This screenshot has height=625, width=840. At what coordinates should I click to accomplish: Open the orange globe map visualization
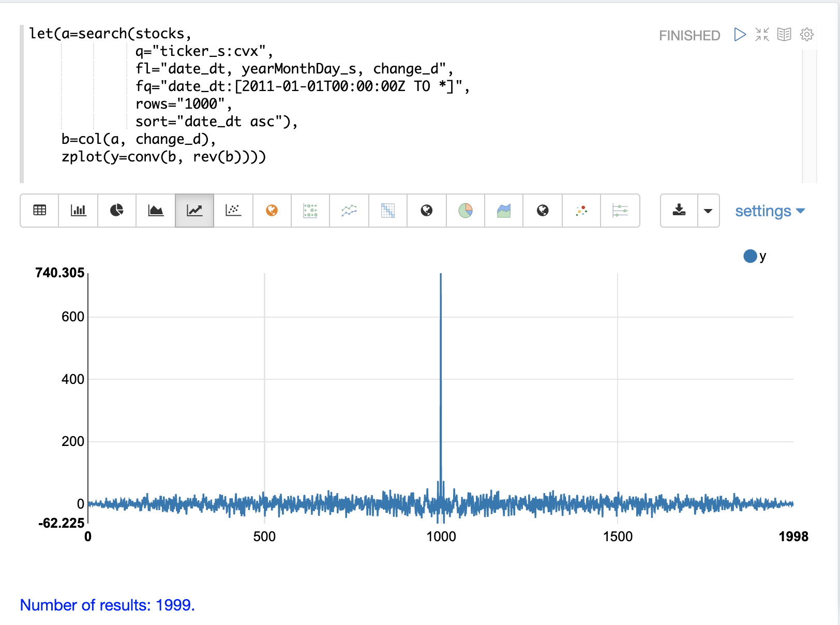(272, 211)
